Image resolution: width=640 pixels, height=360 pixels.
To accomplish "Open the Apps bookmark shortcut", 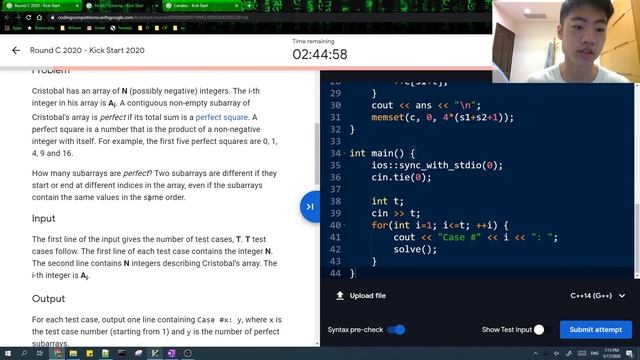I will click(13, 28).
